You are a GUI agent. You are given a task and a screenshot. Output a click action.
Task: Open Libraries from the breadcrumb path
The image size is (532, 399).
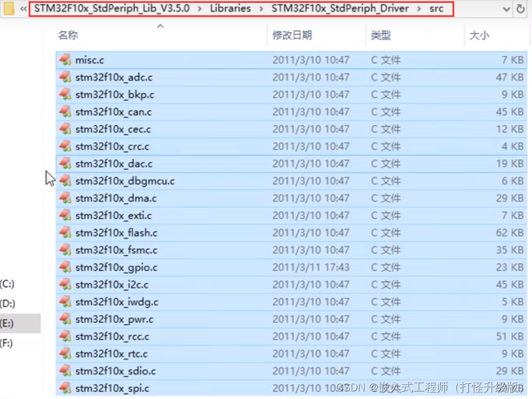coord(230,9)
